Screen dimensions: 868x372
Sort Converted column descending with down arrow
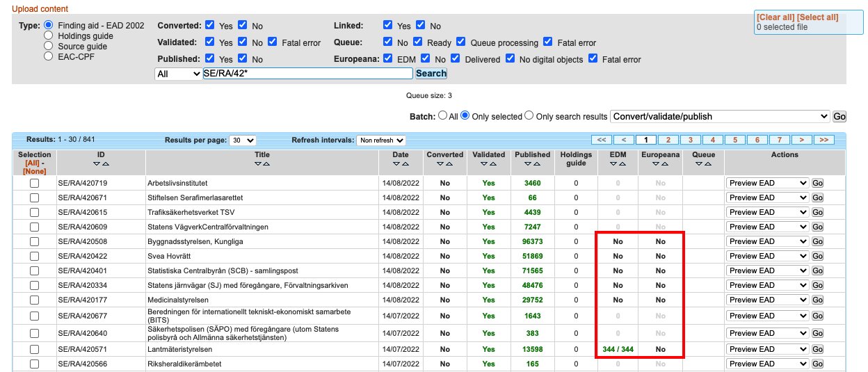441,164
